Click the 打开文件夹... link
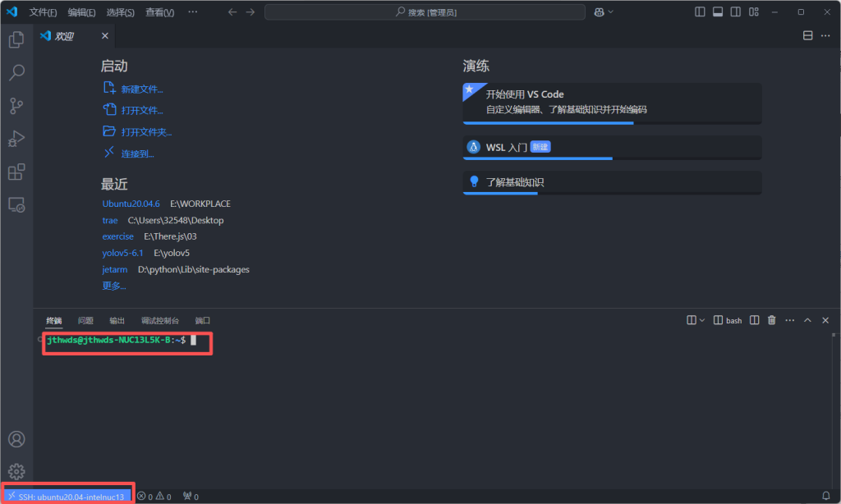This screenshot has width=841, height=504. click(x=146, y=132)
